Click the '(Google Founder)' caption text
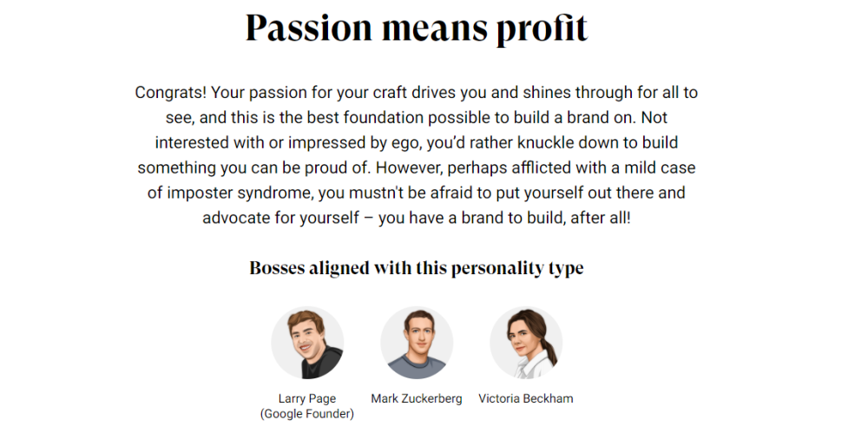The width and height of the screenshot is (868, 433). 306,414
